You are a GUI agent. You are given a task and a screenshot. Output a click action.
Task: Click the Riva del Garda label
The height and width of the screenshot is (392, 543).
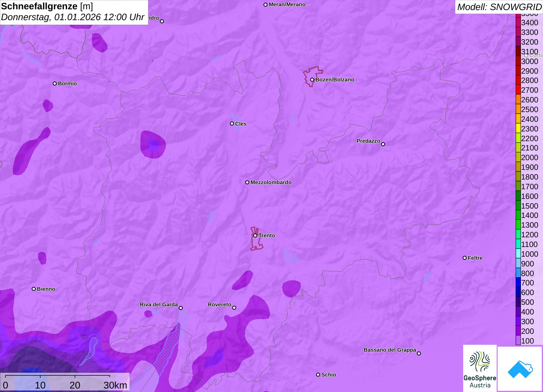point(159,304)
